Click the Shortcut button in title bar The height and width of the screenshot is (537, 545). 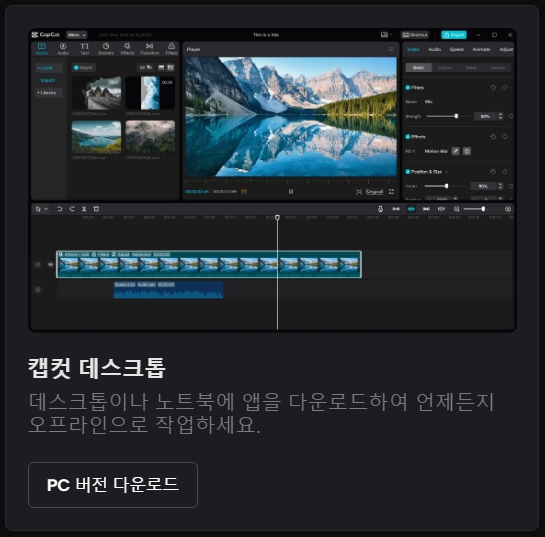click(x=415, y=35)
